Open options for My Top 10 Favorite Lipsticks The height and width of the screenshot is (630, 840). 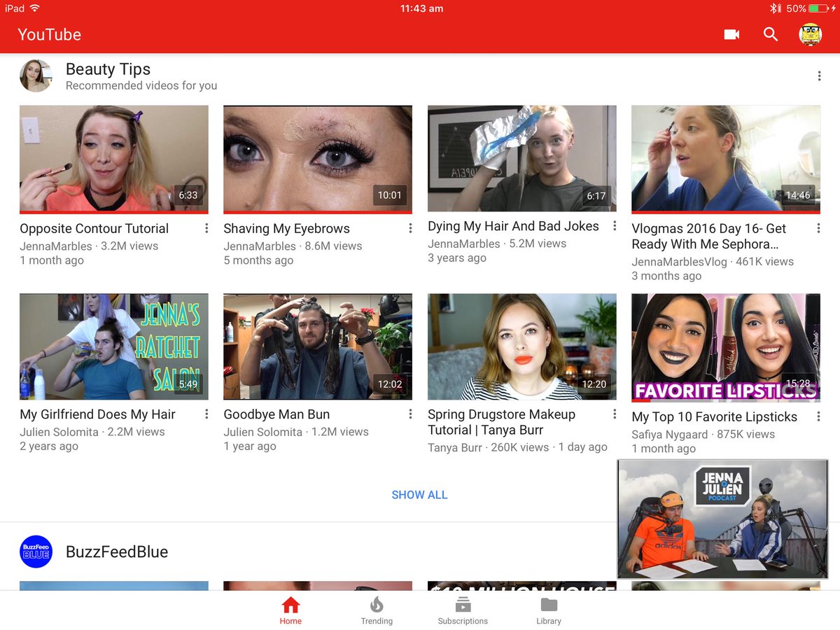pos(818,416)
